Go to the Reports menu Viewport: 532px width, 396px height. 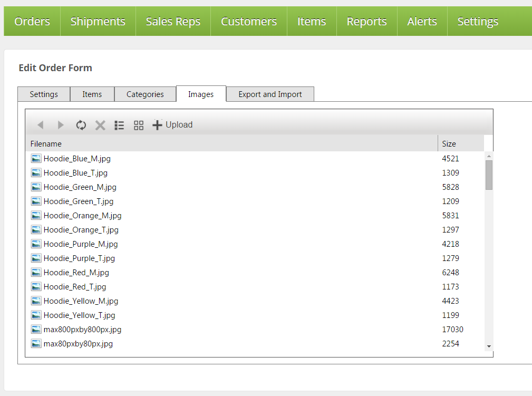tap(366, 21)
